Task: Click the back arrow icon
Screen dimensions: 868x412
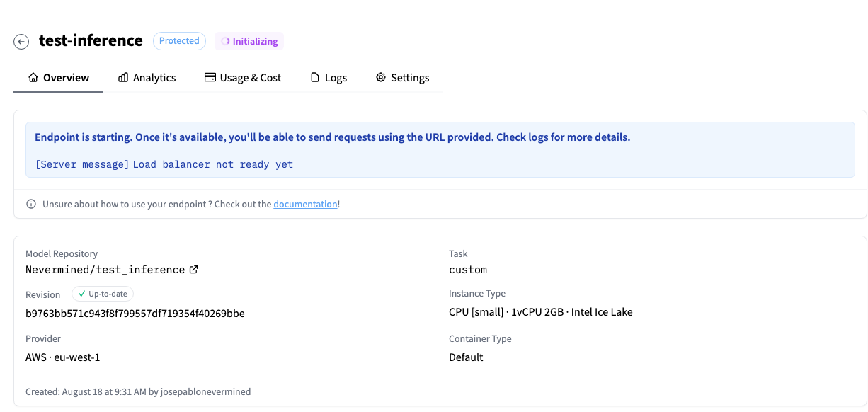Action: 21,42
